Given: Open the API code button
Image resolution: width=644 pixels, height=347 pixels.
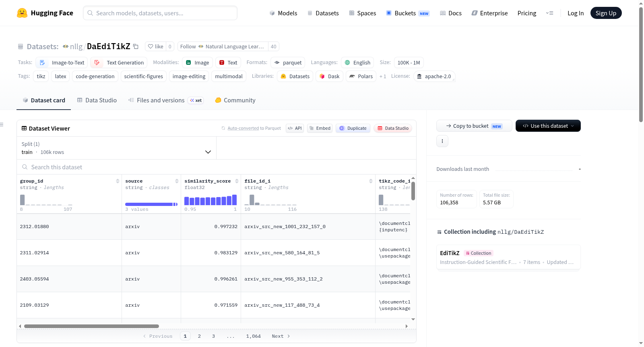Looking at the screenshot, I should (295, 128).
